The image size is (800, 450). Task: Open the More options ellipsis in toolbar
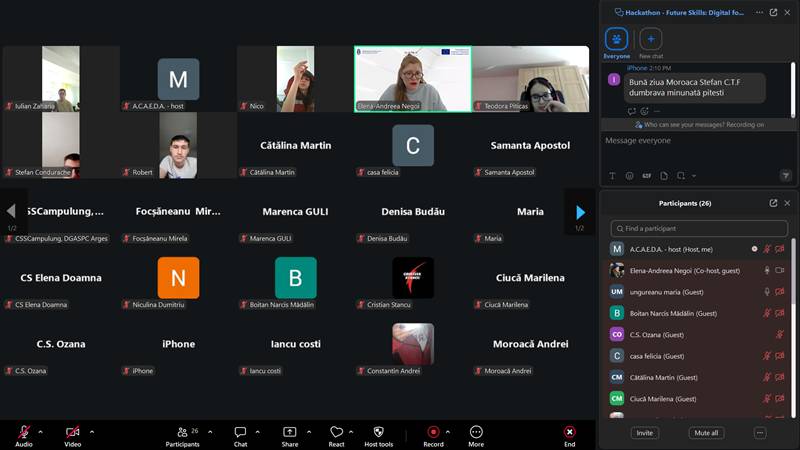coord(476,432)
